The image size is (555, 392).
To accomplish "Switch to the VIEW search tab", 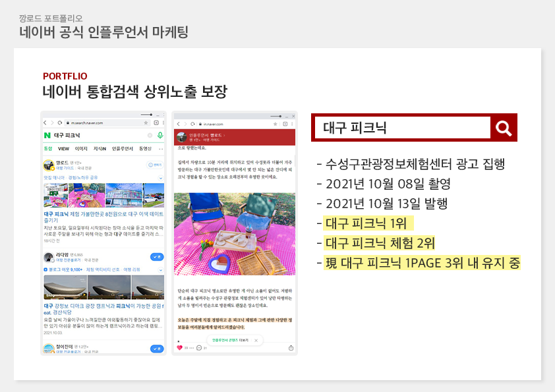I will tap(63, 149).
